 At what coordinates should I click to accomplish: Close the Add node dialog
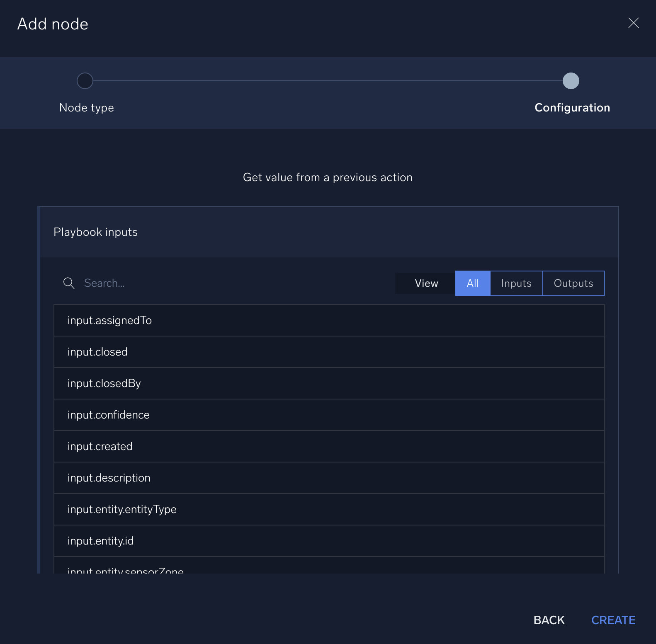tap(633, 23)
